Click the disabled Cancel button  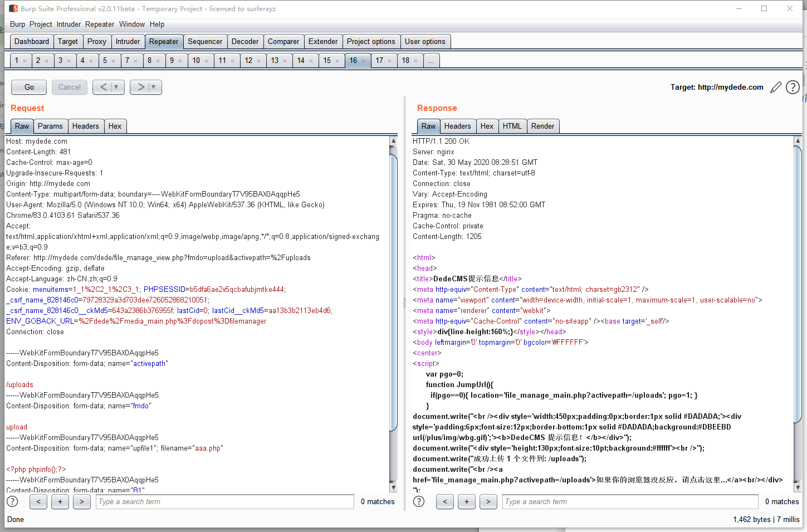click(70, 87)
